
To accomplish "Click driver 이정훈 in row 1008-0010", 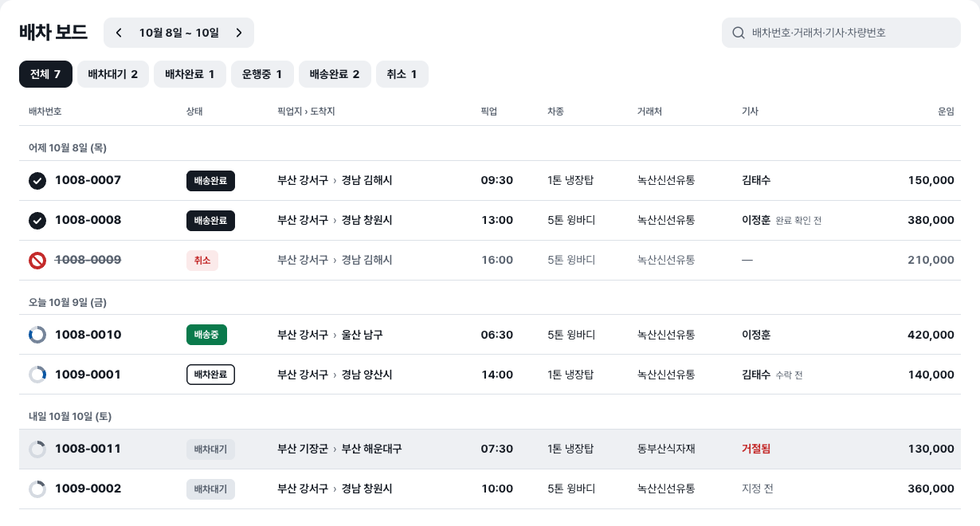I will click(756, 335).
